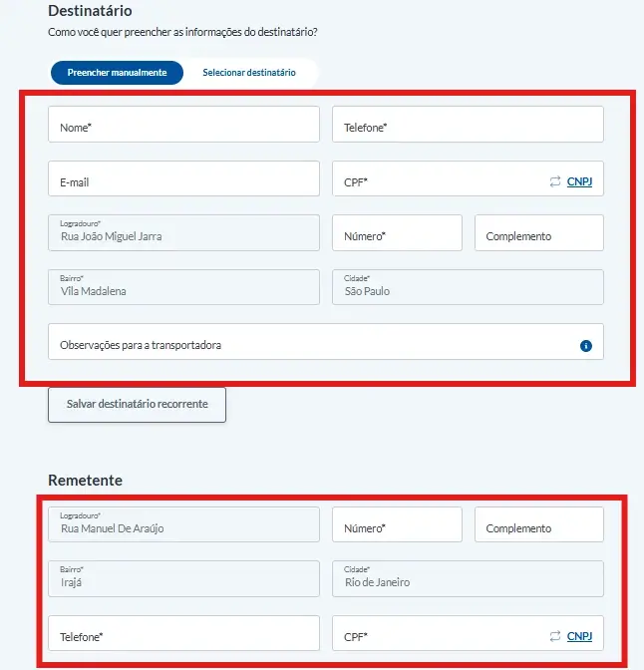Screen dimensions: 644x670
Task: Switch to Selecionar destinatário option
Action: click(x=249, y=73)
